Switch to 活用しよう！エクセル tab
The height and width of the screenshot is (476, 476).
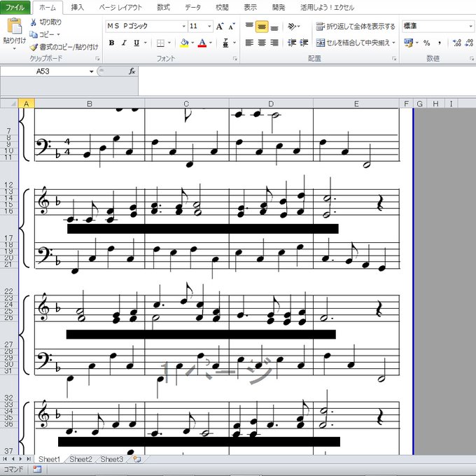click(x=328, y=7)
